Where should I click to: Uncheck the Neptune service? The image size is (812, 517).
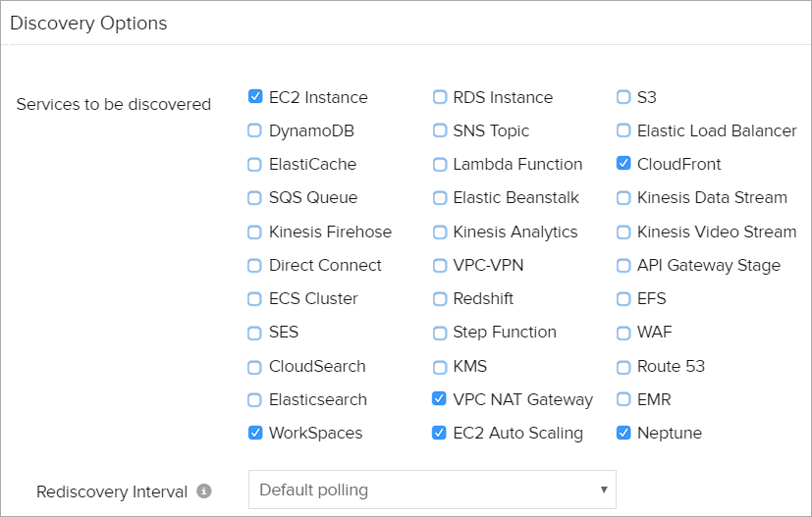coord(623,433)
